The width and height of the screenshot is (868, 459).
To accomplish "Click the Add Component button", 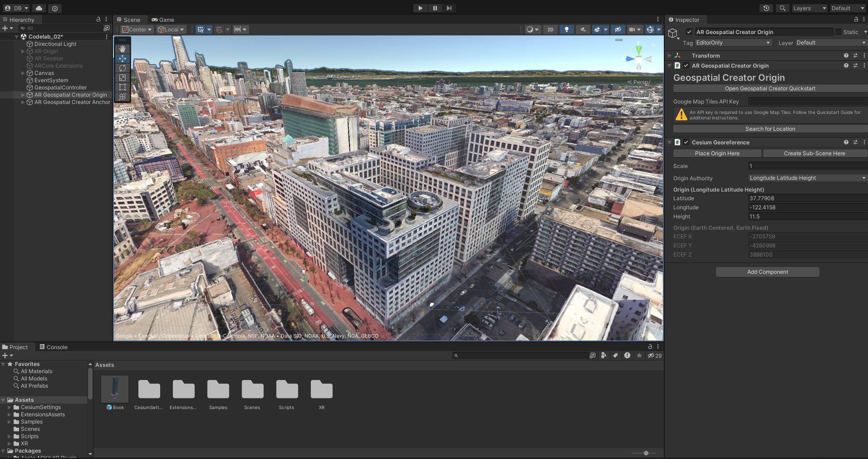I will (767, 272).
